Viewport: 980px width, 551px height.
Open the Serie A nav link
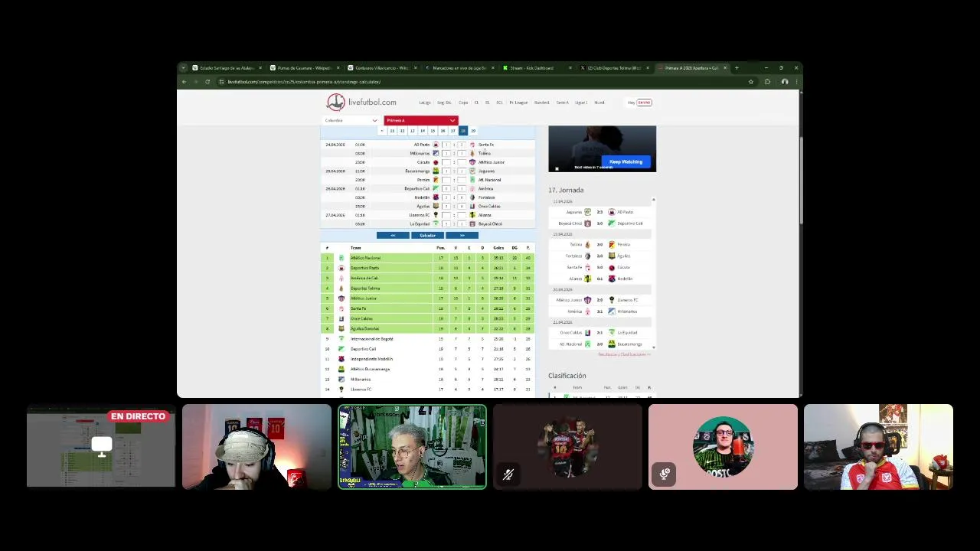pyautogui.click(x=563, y=103)
